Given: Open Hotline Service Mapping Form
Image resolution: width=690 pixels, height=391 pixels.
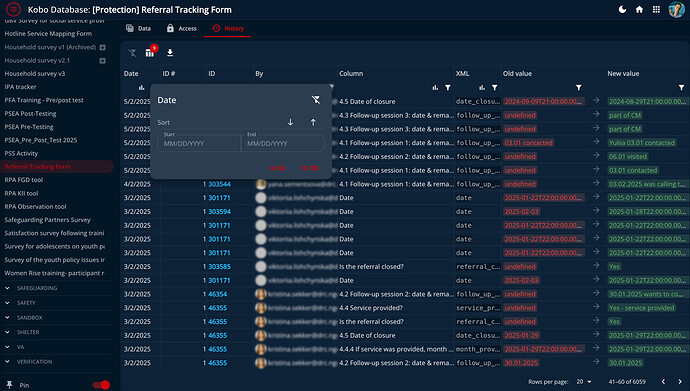Looking at the screenshot, I should pyautogui.click(x=48, y=33).
